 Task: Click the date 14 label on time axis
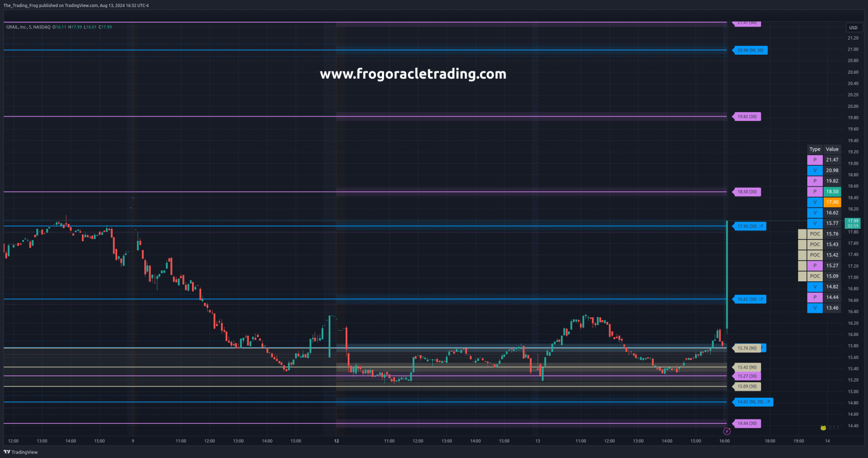[827, 441]
